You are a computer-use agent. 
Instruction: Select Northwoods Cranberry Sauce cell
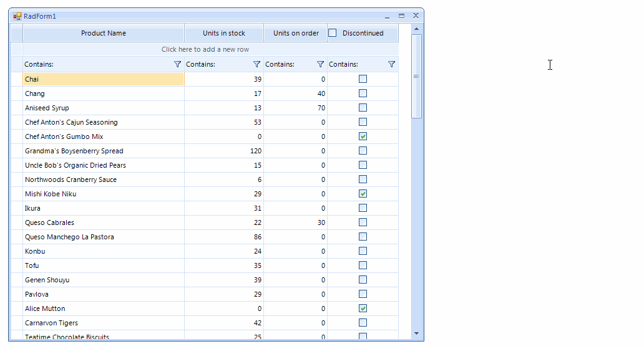[x=104, y=179]
